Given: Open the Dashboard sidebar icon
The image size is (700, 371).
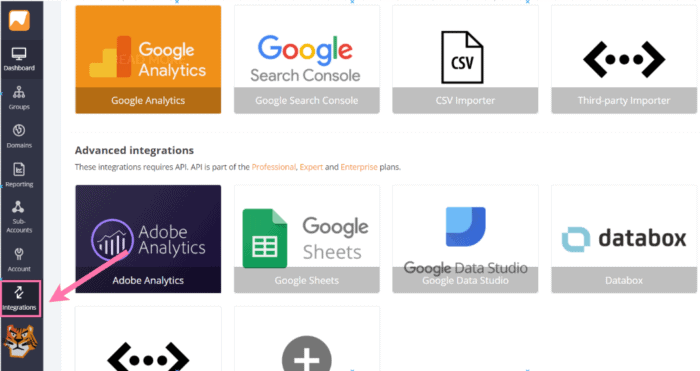Looking at the screenshot, I should pyautogui.click(x=19, y=59).
